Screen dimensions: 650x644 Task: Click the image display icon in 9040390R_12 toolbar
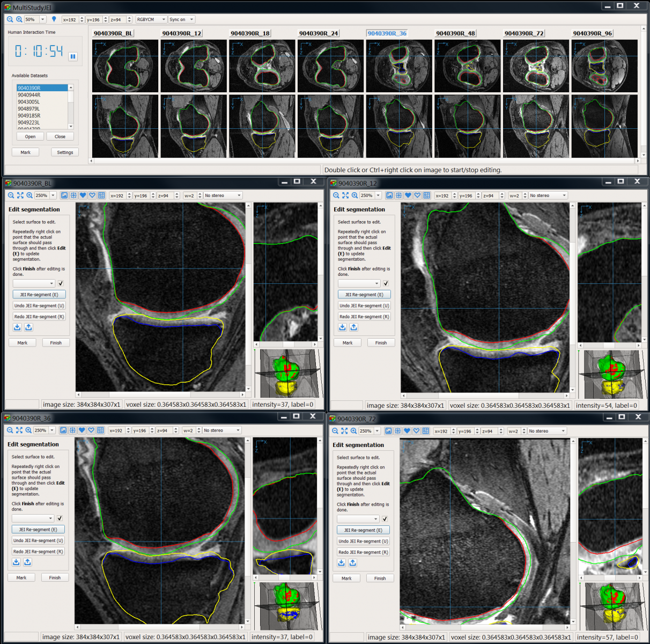click(x=388, y=195)
